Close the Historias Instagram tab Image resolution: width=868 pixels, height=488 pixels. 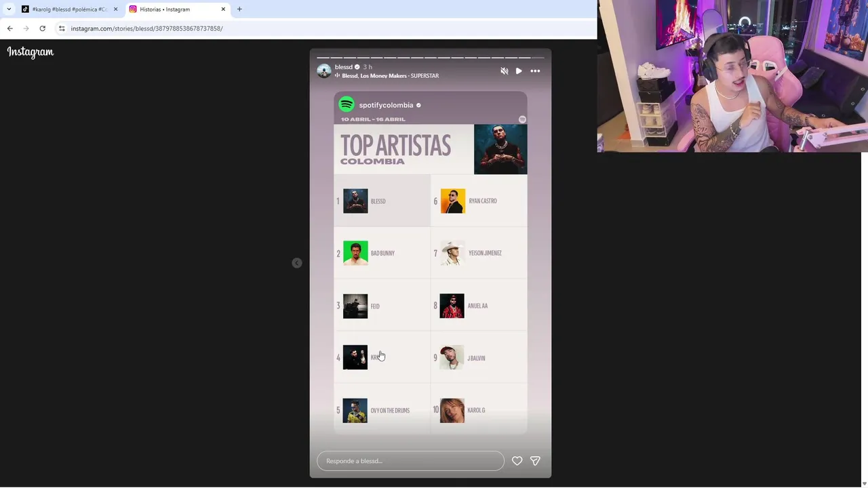(223, 9)
